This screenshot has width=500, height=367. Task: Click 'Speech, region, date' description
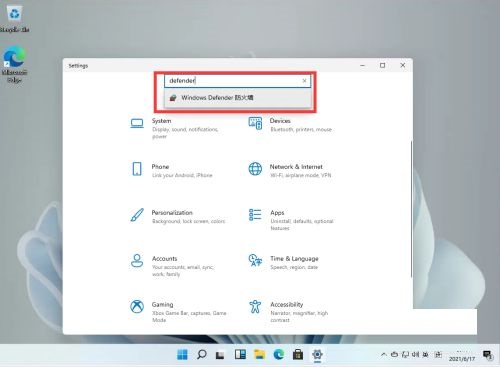pos(294,267)
